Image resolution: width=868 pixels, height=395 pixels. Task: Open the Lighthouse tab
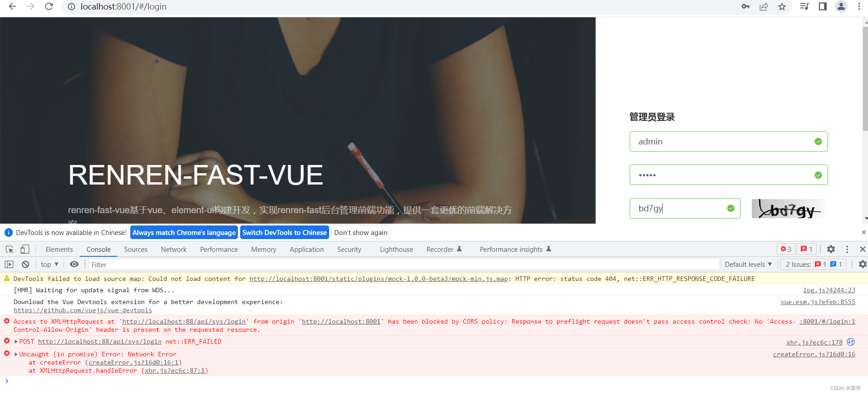(x=396, y=249)
